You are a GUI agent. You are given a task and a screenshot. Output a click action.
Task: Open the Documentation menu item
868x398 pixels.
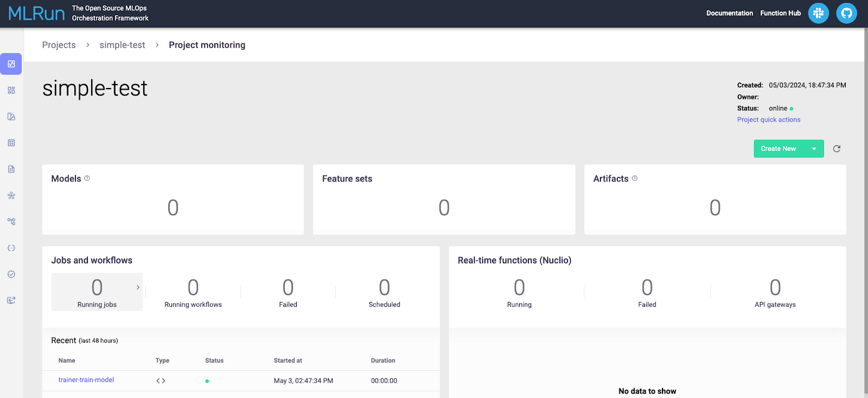pyautogui.click(x=729, y=13)
